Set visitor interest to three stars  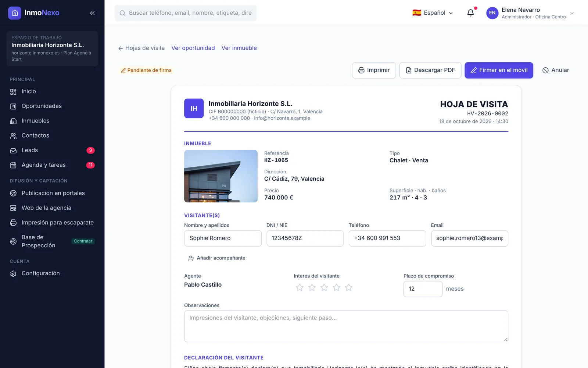(324, 287)
